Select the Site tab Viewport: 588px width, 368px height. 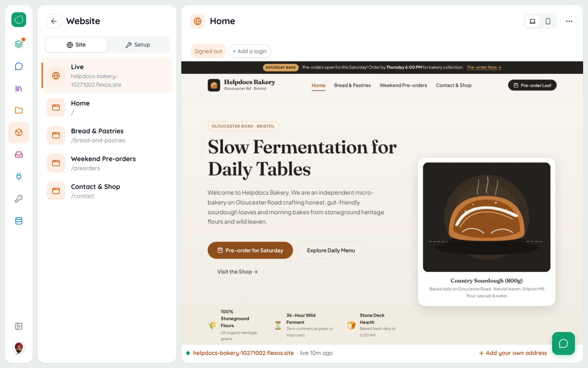(76, 45)
